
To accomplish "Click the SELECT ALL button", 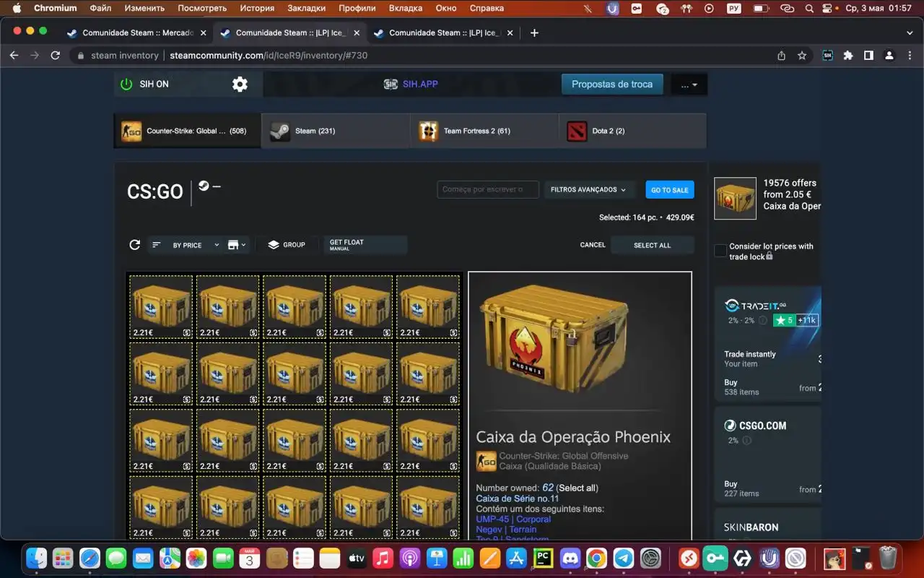I will tap(653, 245).
